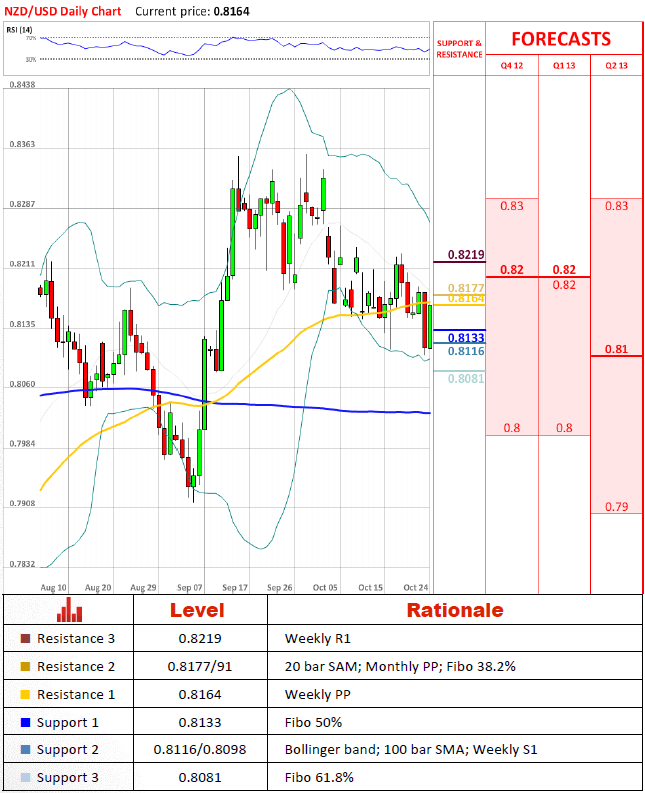
Task: Click the 0.79 forecast value in Q2 13
Action: 617,507
